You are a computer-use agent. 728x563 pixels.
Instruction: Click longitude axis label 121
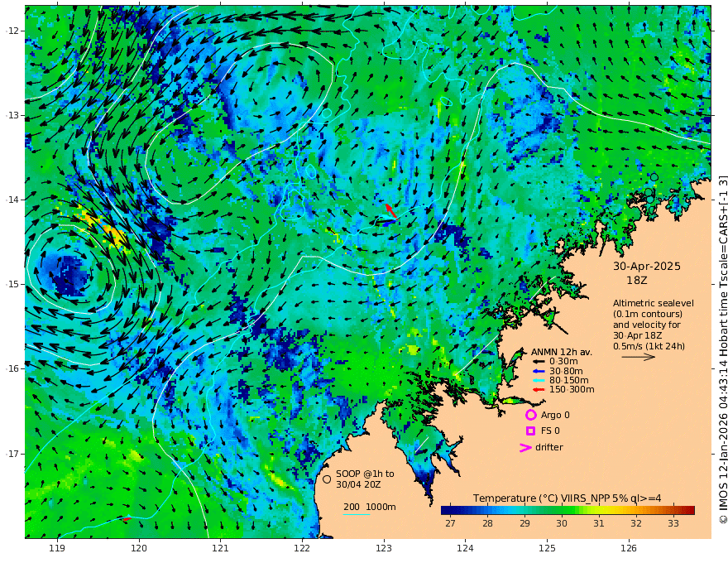click(221, 549)
